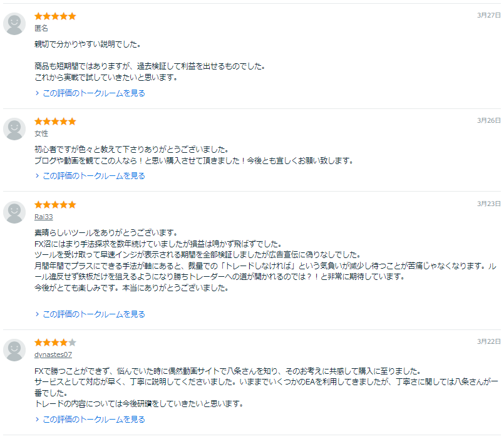This screenshot has width=504, height=439.
Task: Open talk room link for 3月27日 review
Action: tap(93, 93)
